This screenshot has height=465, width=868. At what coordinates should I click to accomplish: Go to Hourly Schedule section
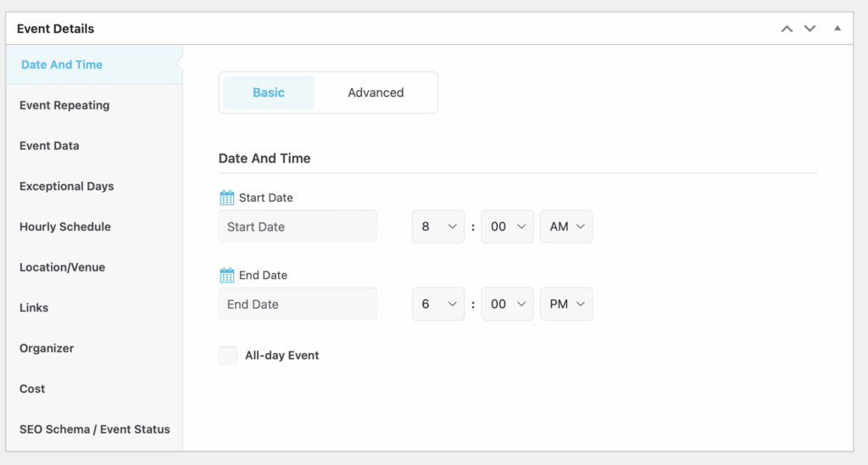click(x=65, y=227)
